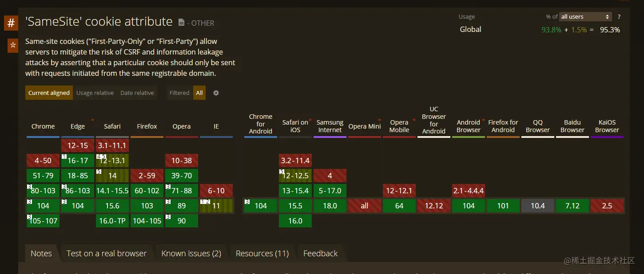This screenshot has height=274, width=644.
Task: Open the Notes tab
Action: [x=41, y=253]
